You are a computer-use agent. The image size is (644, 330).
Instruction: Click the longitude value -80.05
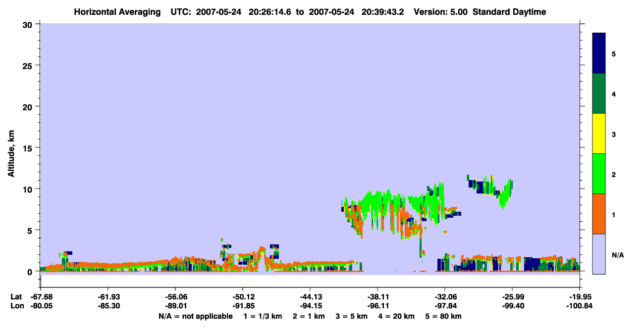tap(41, 306)
